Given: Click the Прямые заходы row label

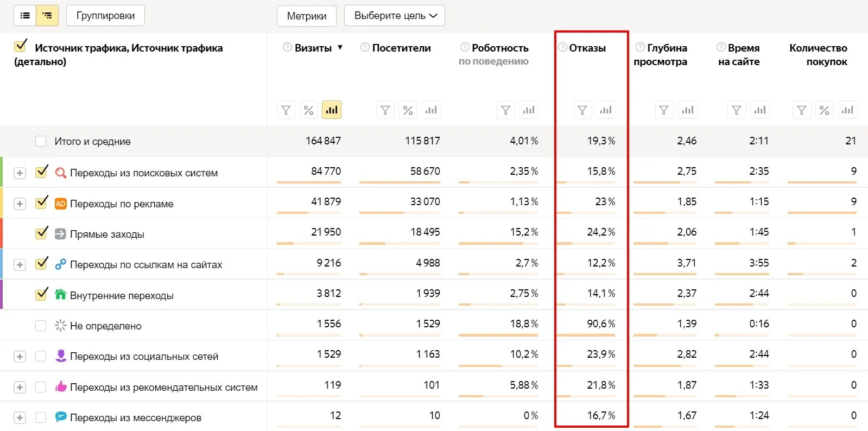Looking at the screenshot, I should (x=107, y=234).
